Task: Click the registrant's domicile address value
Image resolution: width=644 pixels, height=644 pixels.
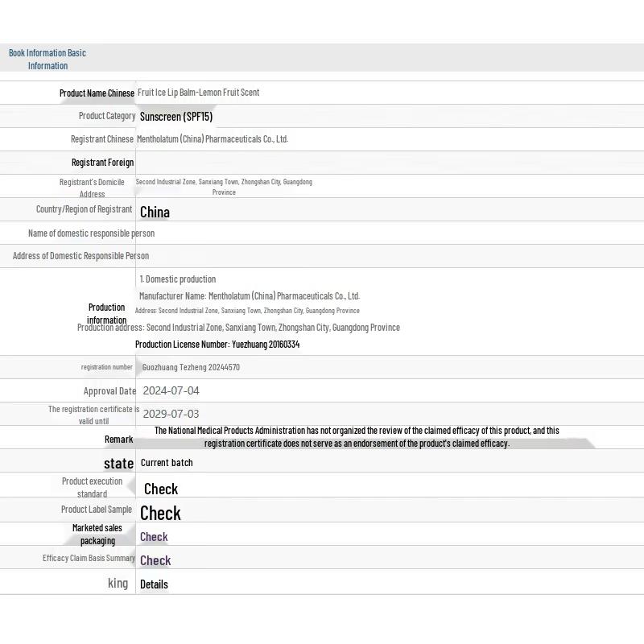Action: pos(224,187)
